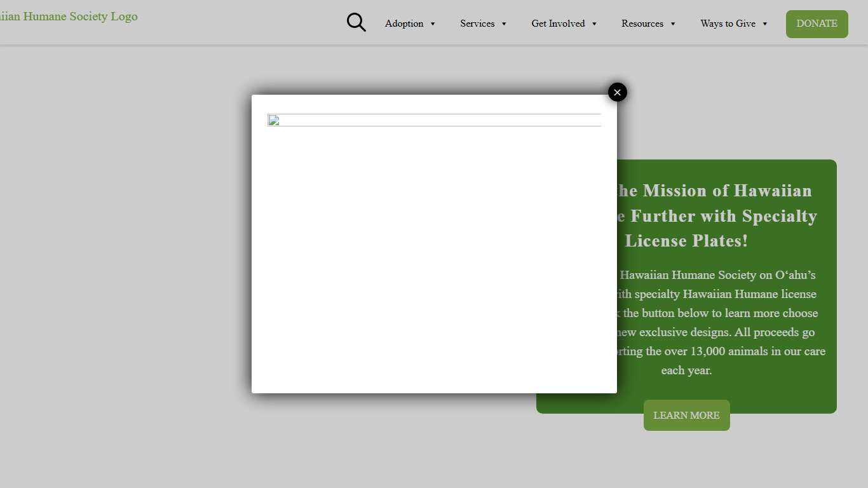The width and height of the screenshot is (868, 488).
Task: Expand the Get Involved dropdown arrow
Action: [x=594, y=24]
